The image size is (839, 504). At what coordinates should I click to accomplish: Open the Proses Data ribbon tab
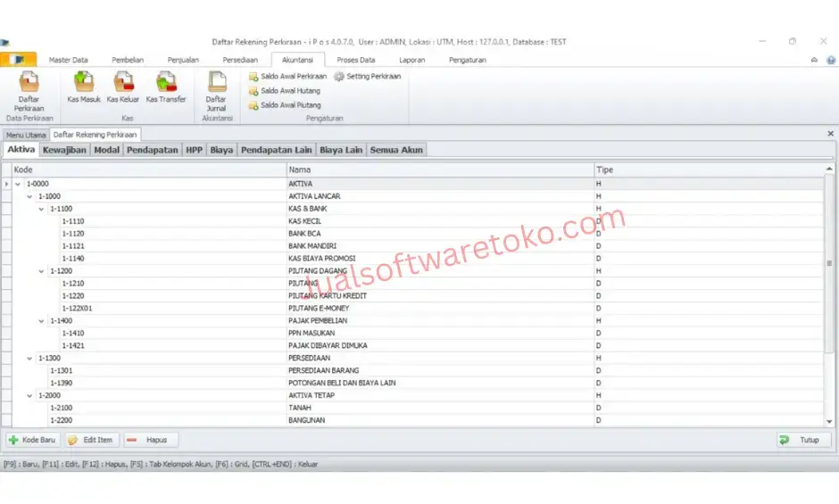[356, 60]
